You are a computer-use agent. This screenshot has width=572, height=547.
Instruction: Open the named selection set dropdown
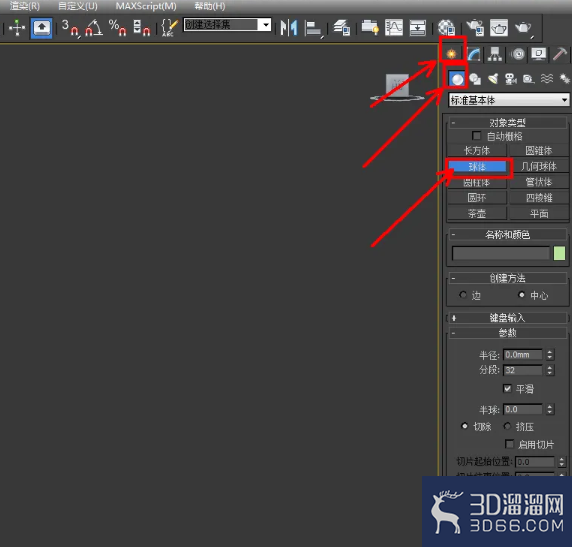coord(266,25)
